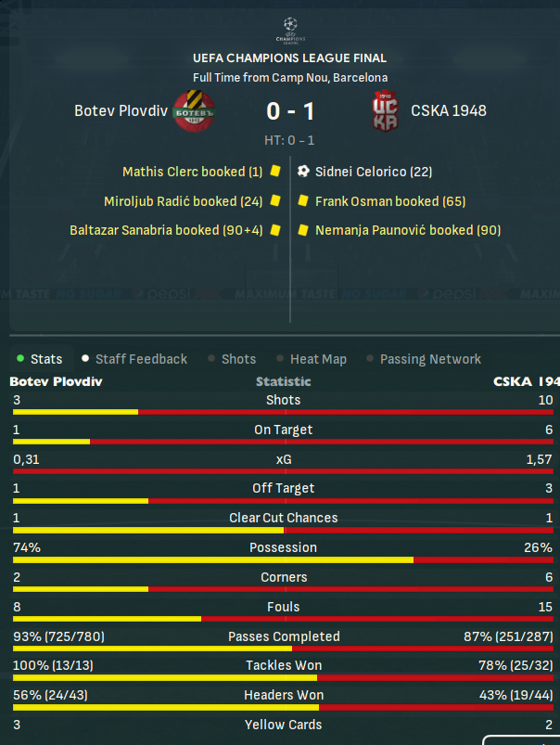The width and height of the screenshot is (560, 745).
Task: Open Sidnei Celorico's player profile
Action: [374, 172]
